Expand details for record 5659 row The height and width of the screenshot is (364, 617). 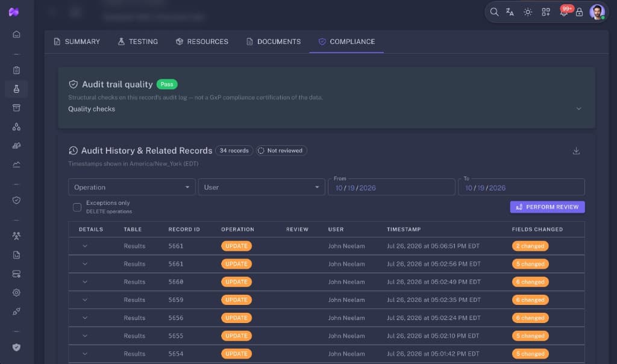click(x=84, y=300)
